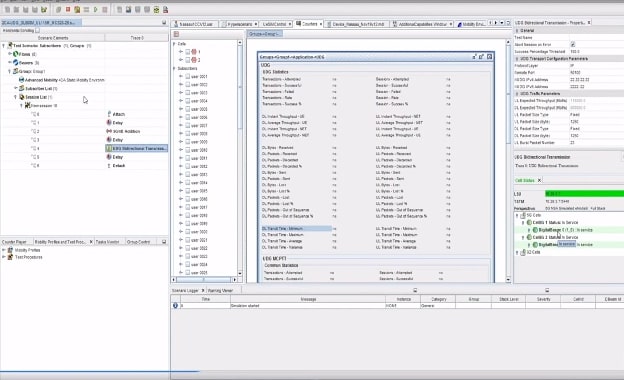Close the Cell States tab
This screenshot has width=624, height=380.
pos(539,180)
